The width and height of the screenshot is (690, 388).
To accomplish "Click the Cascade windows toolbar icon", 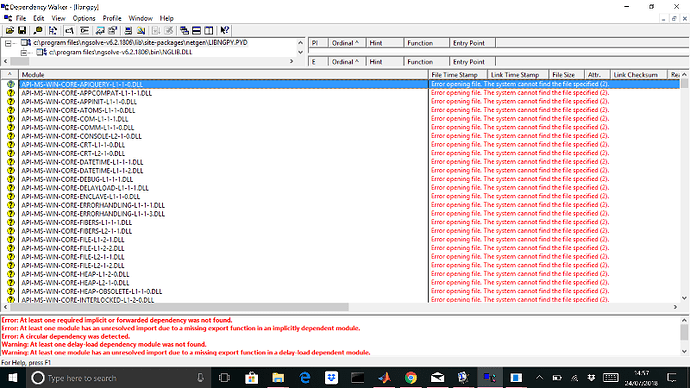I will pos(184,30).
